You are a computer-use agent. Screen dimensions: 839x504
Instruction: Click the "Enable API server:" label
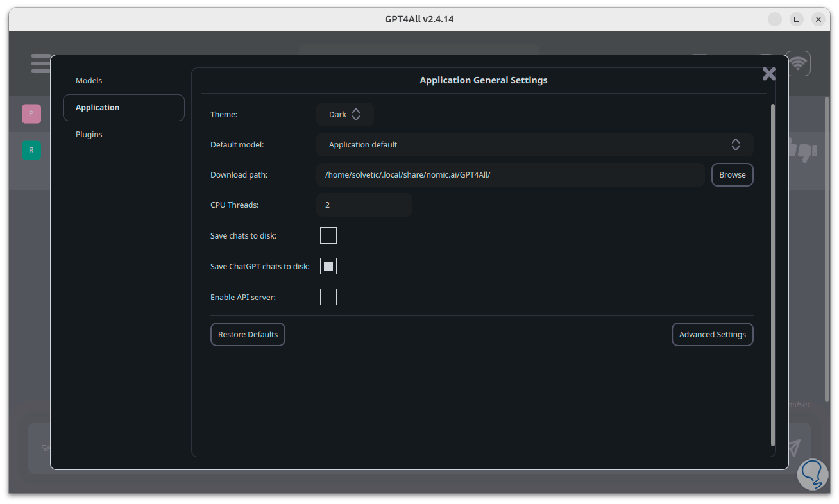[243, 297]
